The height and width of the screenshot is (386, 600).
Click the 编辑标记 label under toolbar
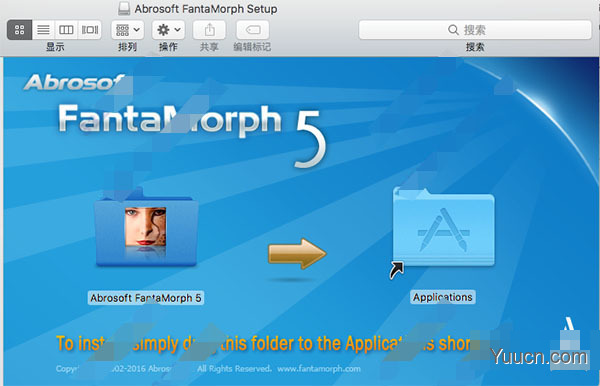coord(252,47)
